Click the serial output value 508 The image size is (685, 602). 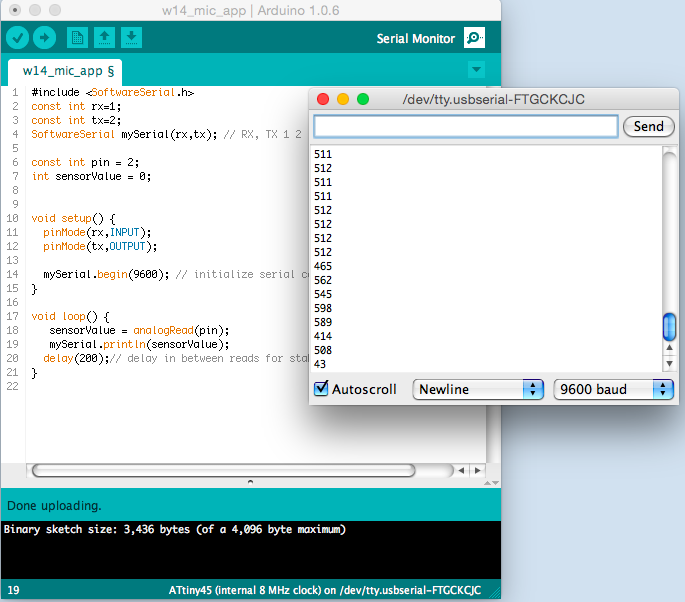click(x=323, y=350)
